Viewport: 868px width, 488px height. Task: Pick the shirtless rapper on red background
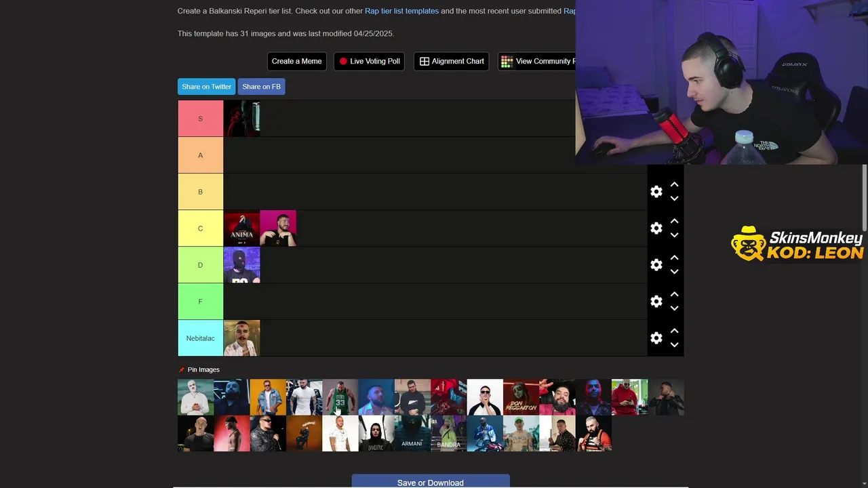click(x=232, y=433)
